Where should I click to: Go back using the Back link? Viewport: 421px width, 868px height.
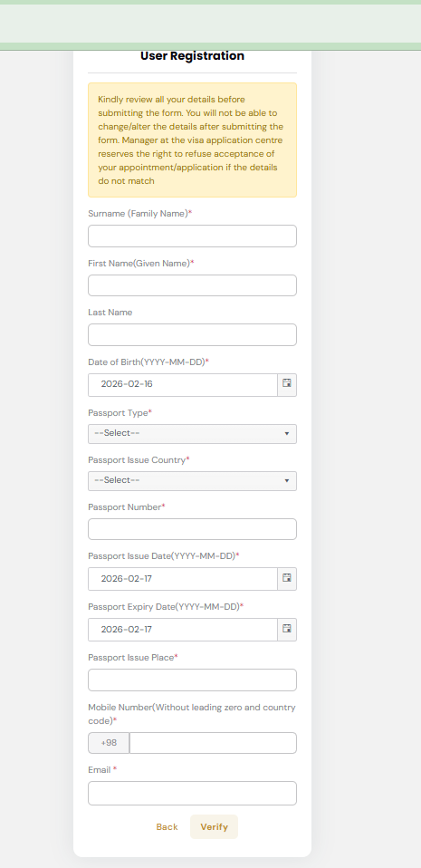167,826
